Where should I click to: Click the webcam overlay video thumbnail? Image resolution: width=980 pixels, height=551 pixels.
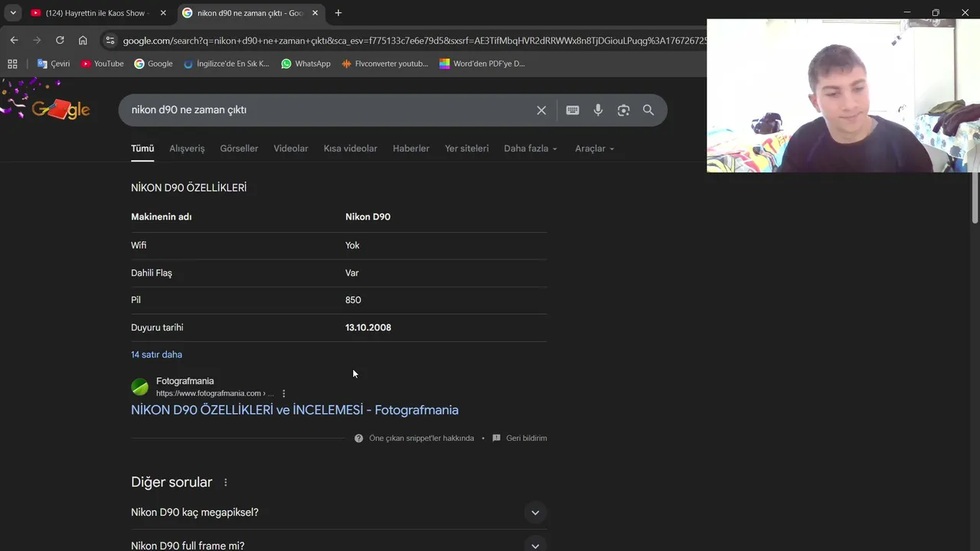coord(843,96)
